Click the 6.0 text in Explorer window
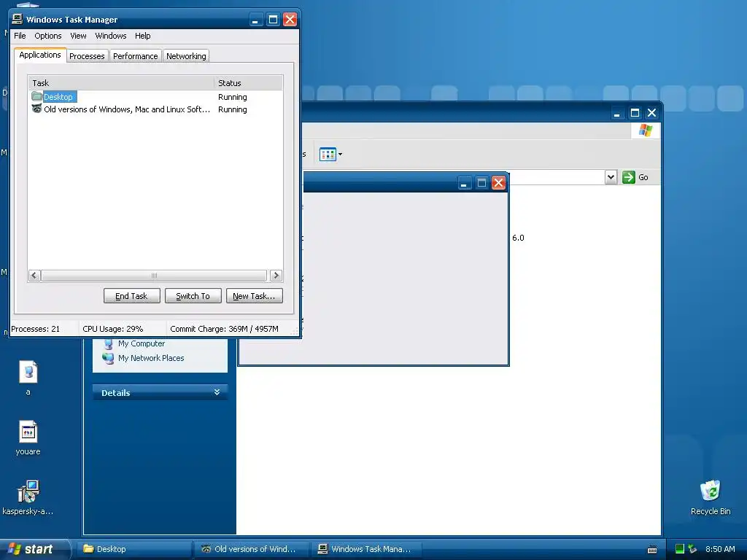 (519, 238)
